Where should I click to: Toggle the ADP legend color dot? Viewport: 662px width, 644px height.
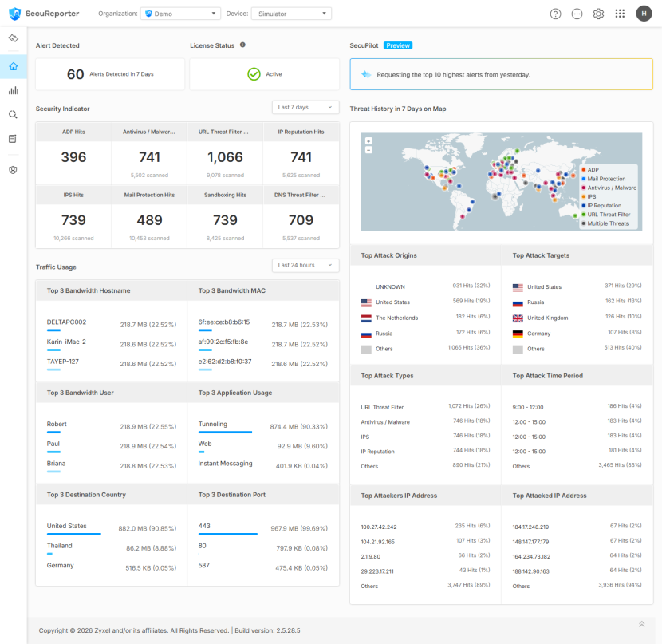tap(584, 169)
